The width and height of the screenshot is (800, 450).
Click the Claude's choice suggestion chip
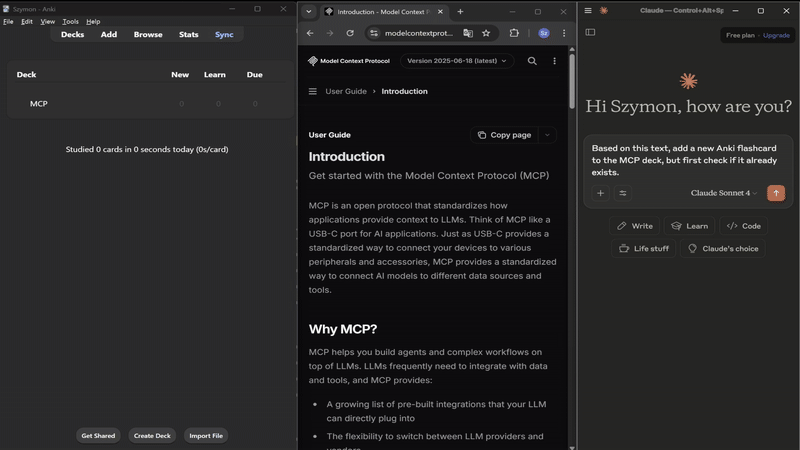(723, 248)
